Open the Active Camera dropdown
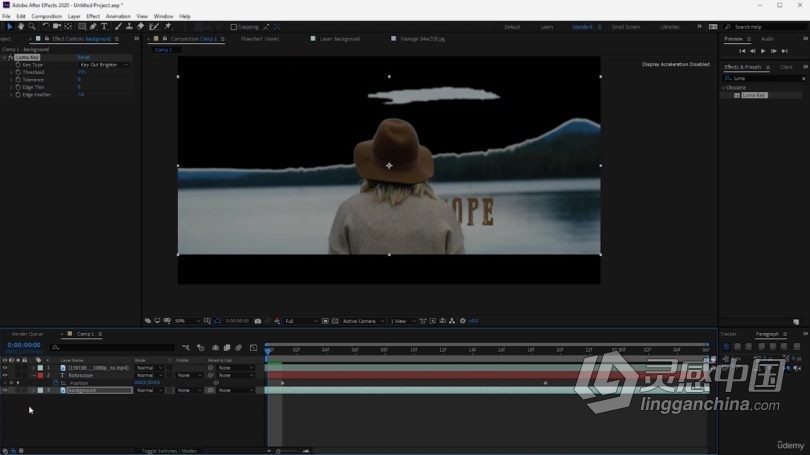Image resolution: width=810 pixels, height=455 pixels. click(x=364, y=321)
